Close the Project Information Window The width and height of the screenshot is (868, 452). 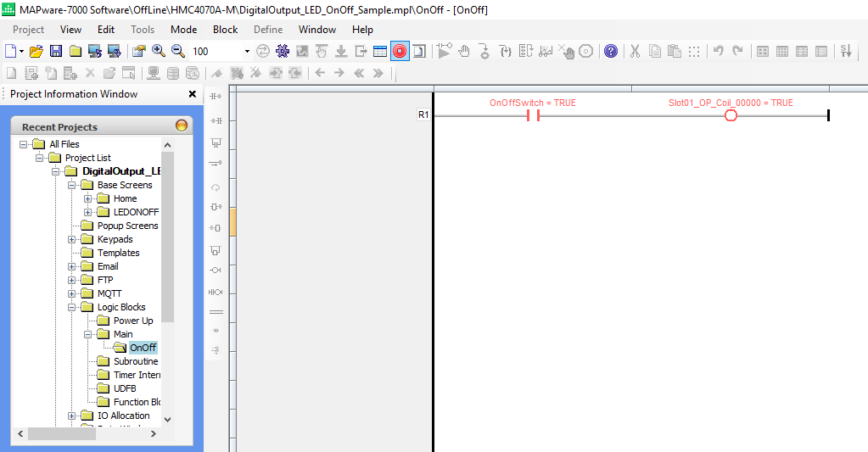tap(192, 94)
